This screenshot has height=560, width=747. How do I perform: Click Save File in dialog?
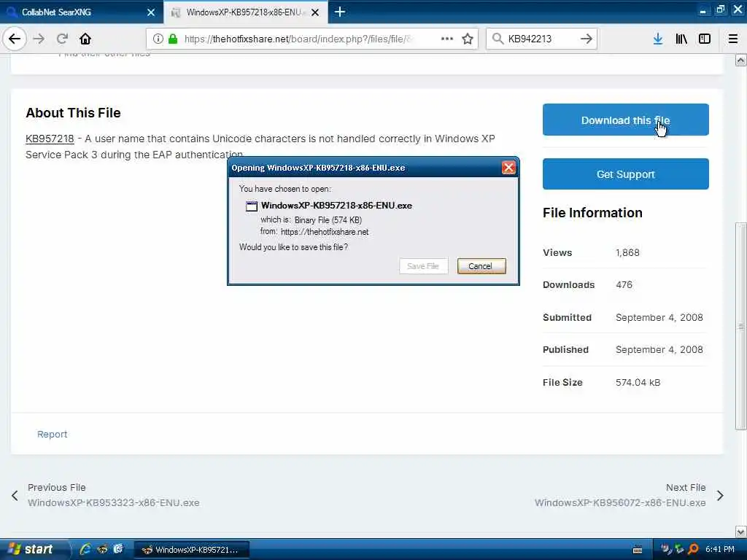click(423, 266)
